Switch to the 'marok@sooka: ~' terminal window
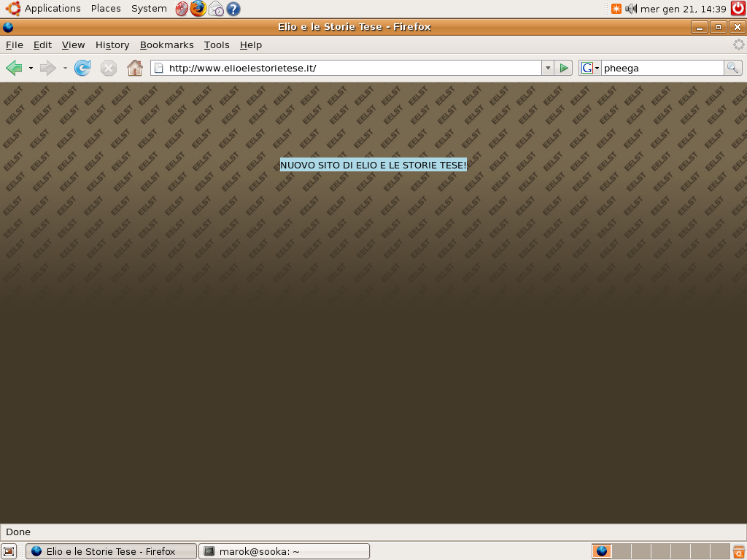 [x=284, y=551]
